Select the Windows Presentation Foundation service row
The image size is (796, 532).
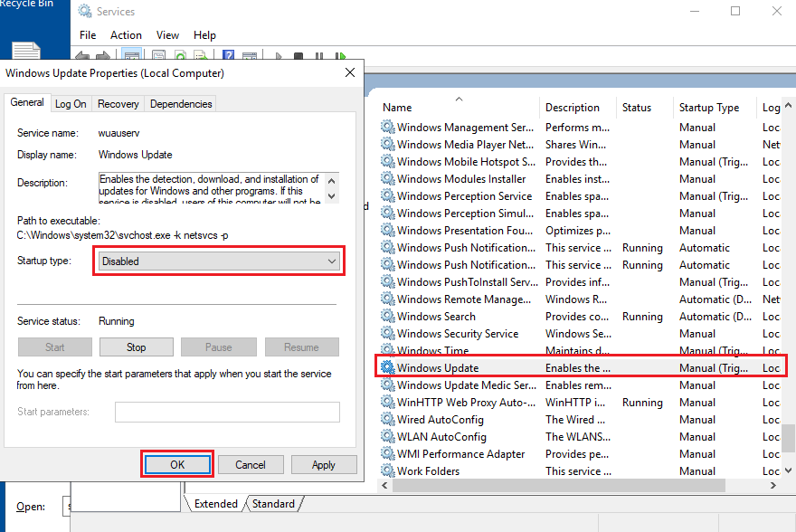[581, 230]
